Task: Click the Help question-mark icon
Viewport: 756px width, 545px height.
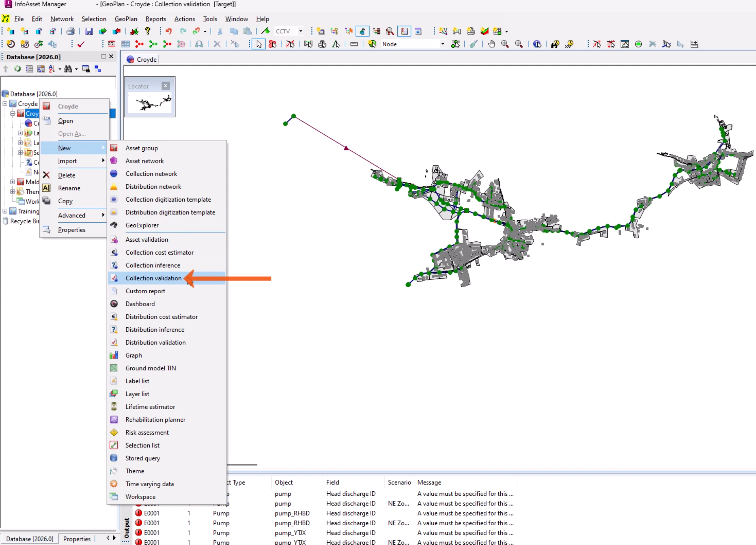Action: (148, 31)
